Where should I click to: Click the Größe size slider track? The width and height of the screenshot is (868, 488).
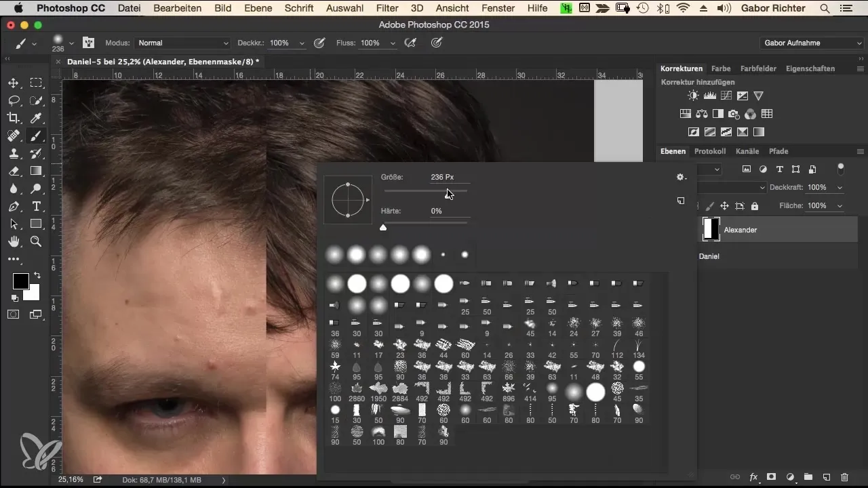pyautogui.click(x=425, y=192)
